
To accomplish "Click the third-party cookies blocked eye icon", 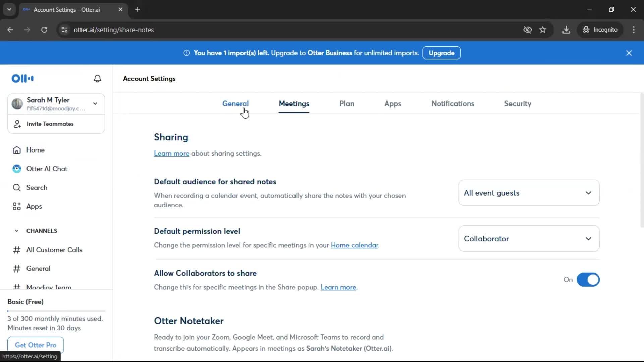I will tap(527, 30).
